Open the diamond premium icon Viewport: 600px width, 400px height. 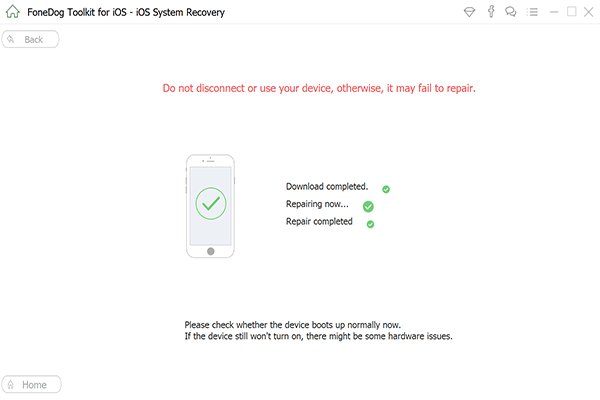[x=470, y=12]
